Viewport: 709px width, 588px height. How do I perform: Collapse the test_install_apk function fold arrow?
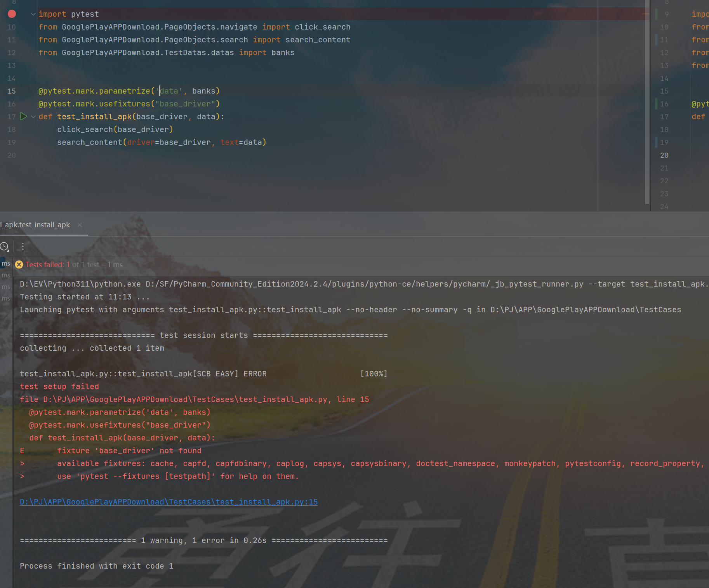[33, 117]
